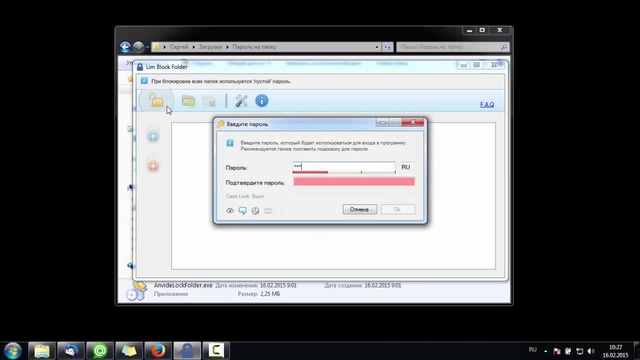The width and height of the screenshot is (640, 360).
Task: Open the clock showing 10:27
Action: pos(616,351)
